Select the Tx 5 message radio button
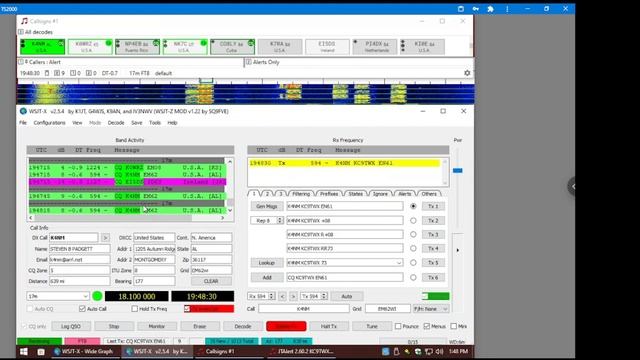 tap(413, 262)
